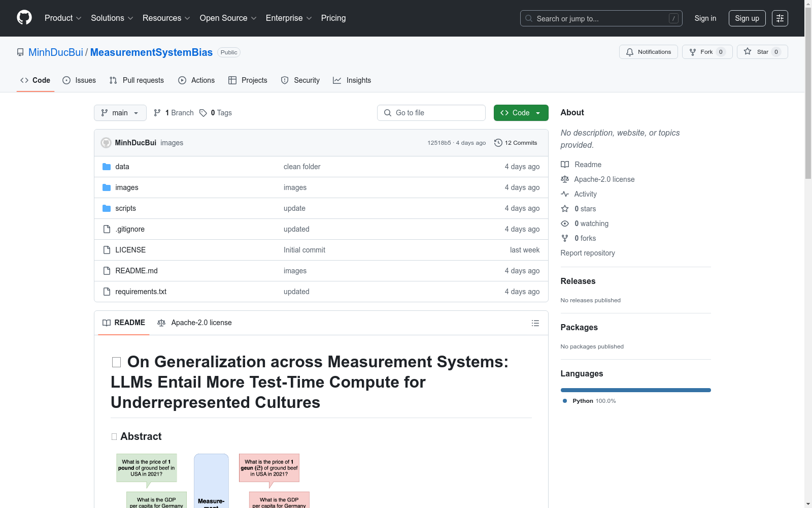Open the main branch selector dropdown
Screen dimensions: 812x508
click(120, 113)
